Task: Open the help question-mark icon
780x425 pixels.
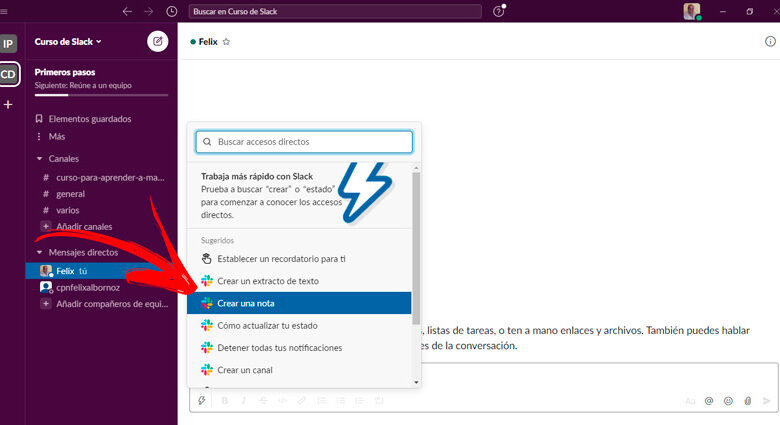Action: [x=498, y=11]
